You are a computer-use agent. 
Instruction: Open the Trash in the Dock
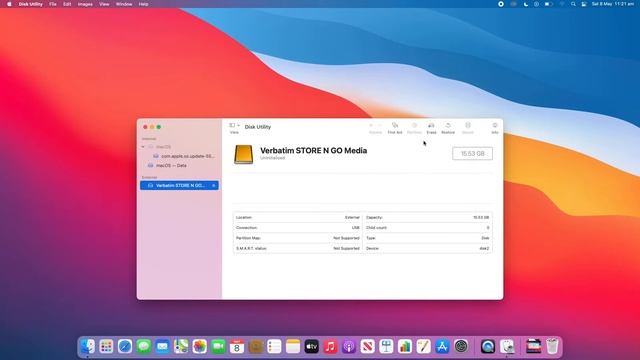[552, 347]
